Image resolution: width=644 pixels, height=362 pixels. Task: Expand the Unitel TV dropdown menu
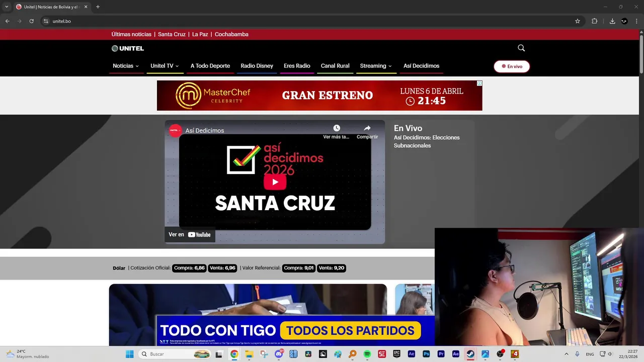tap(165, 66)
